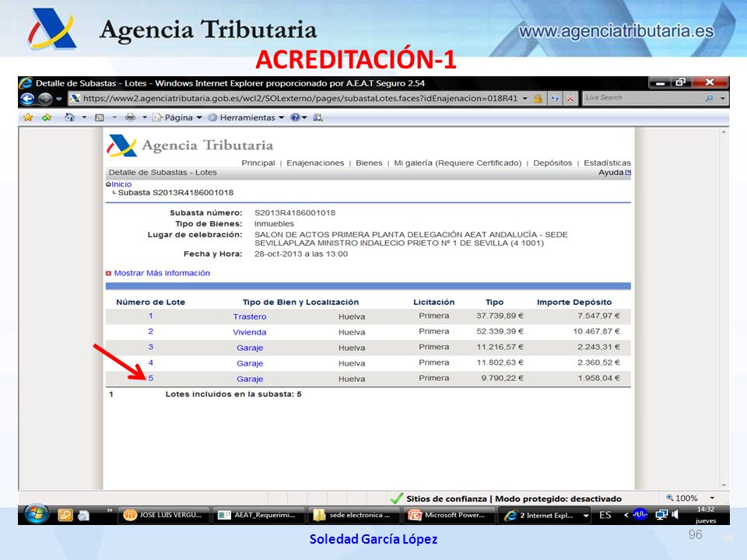The image size is (747, 560).
Task: Open lot number 2 link
Action: pos(150,331)
